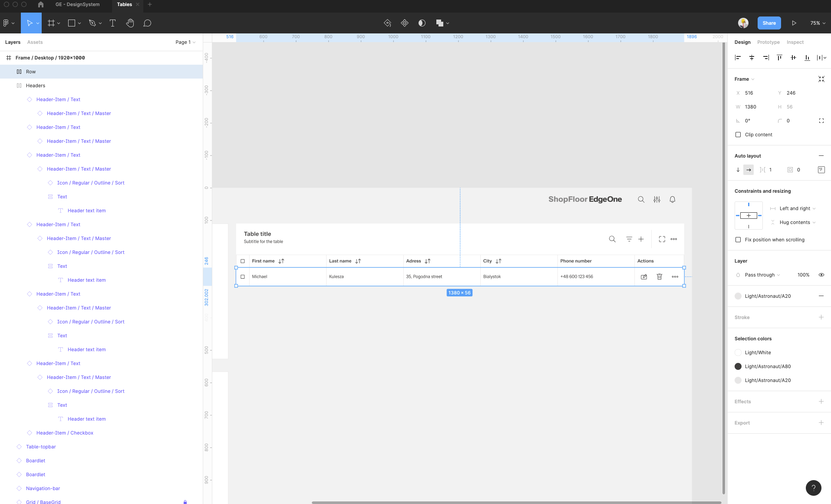Click the resize to fit icon

coord(821,79)
